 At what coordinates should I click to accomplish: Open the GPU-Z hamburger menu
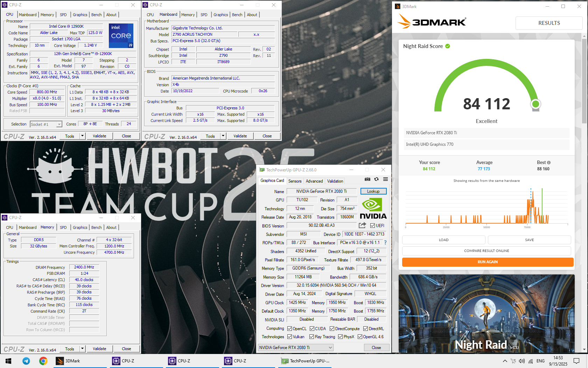coord(385,179)
